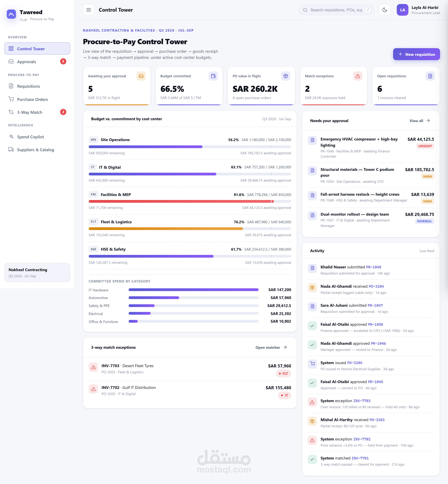448x484 pixels.
Task: Open the LA user avatar
Action: pos(402,10)
